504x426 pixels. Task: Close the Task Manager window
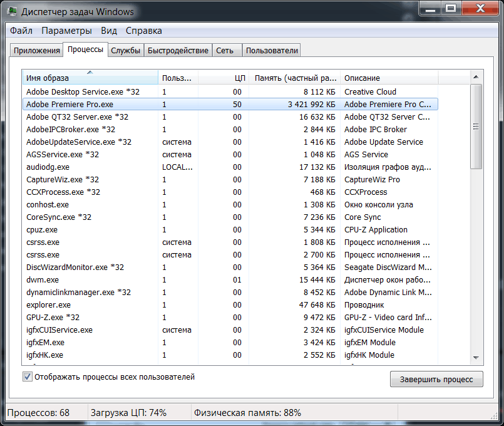480,9
